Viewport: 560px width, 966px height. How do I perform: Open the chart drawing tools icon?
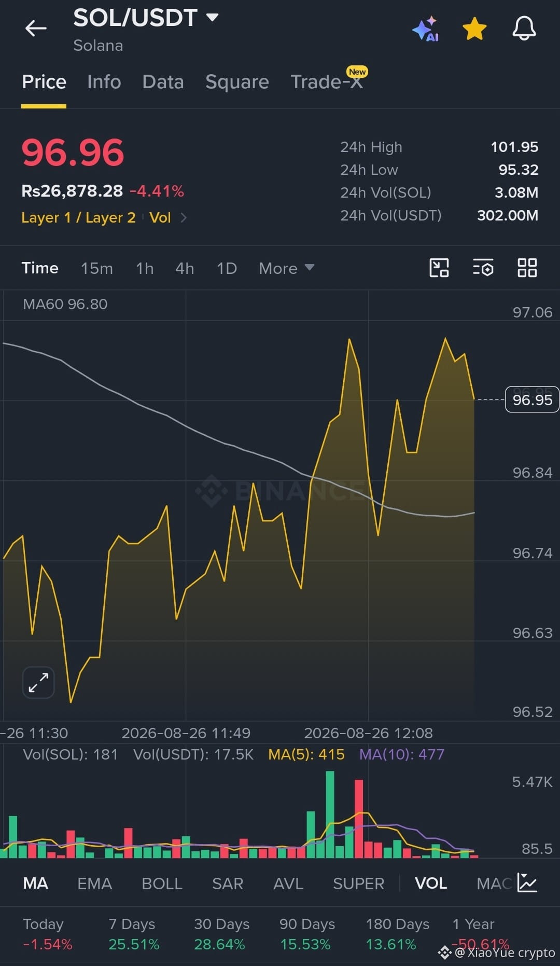point(439,268)
